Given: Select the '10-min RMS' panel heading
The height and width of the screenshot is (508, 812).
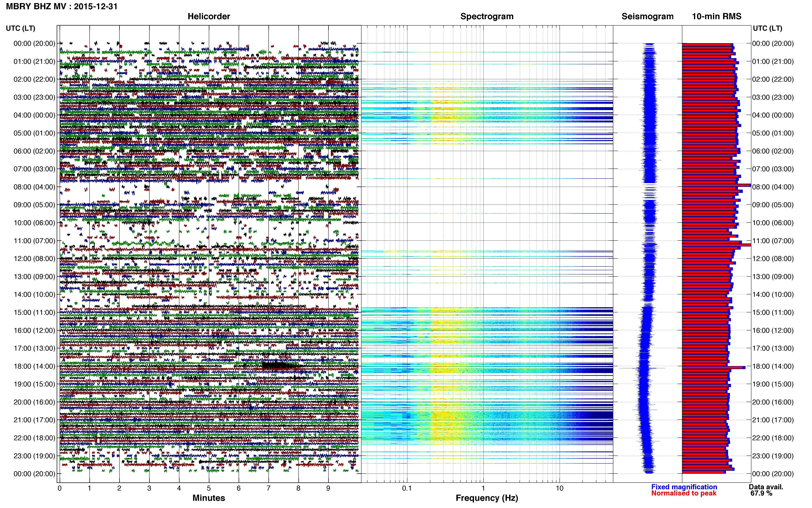Looking at the screenshot, I should [717, 16].
